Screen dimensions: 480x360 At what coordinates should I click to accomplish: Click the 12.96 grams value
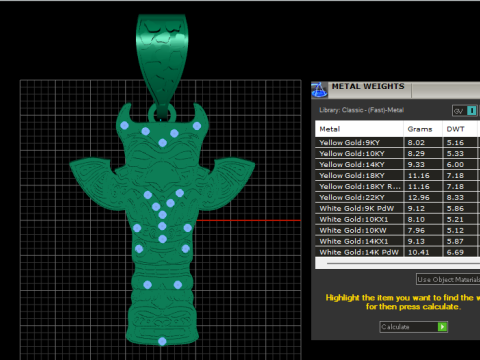tap(419, 198)
